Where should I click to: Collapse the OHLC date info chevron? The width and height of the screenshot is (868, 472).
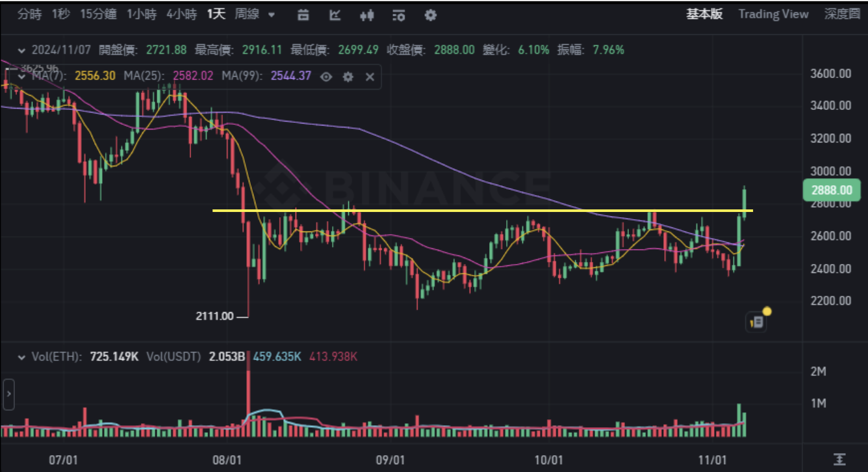[x=22, y=50]
